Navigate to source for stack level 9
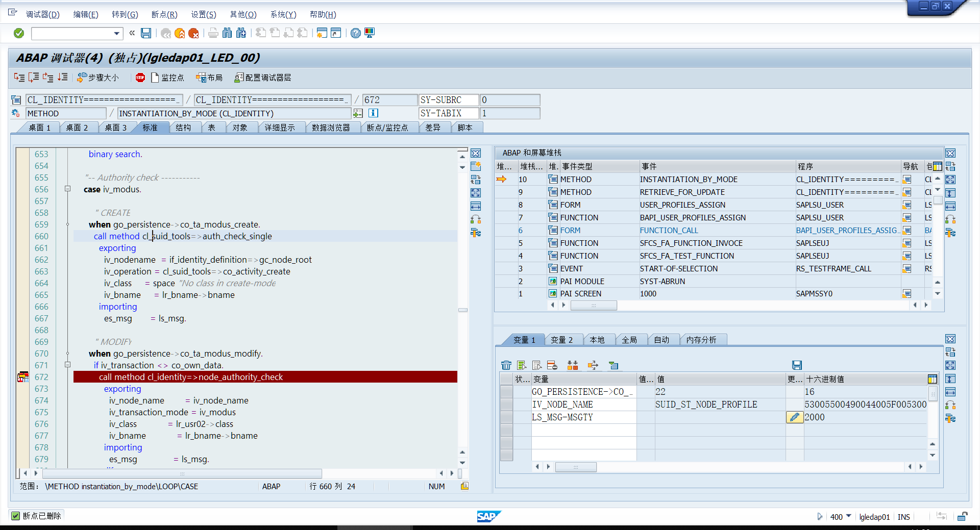Viewport: 980px width, 530px height. tap(907, 192)
